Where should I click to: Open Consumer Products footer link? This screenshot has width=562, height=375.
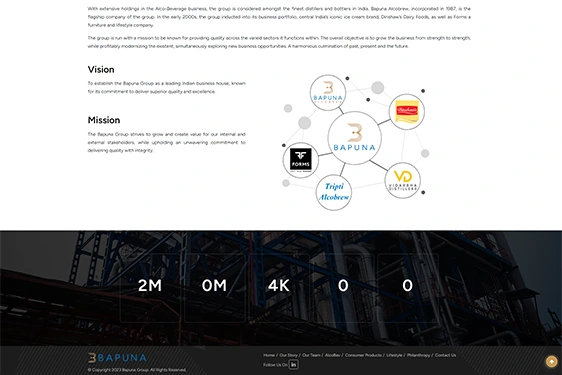tap(363, 355)
